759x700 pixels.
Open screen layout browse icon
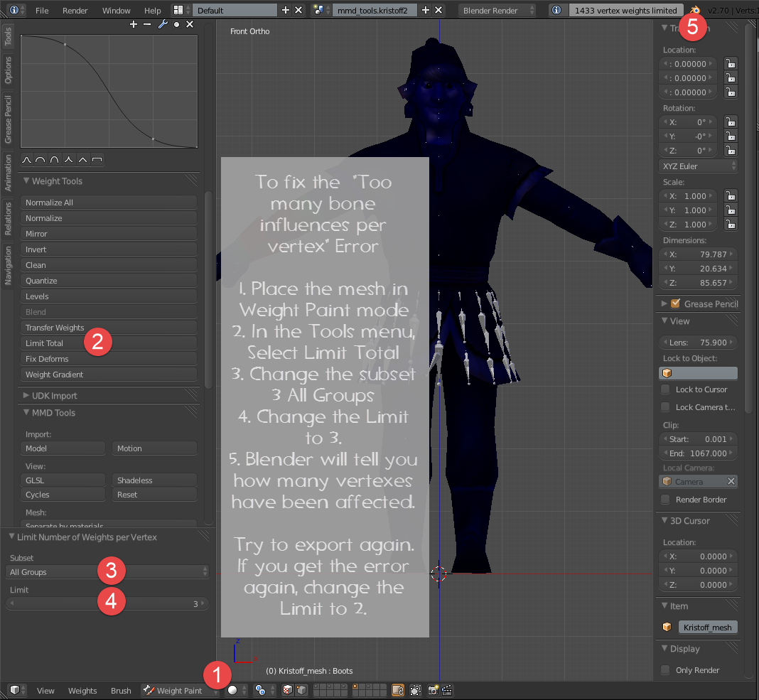pos(181,10)
